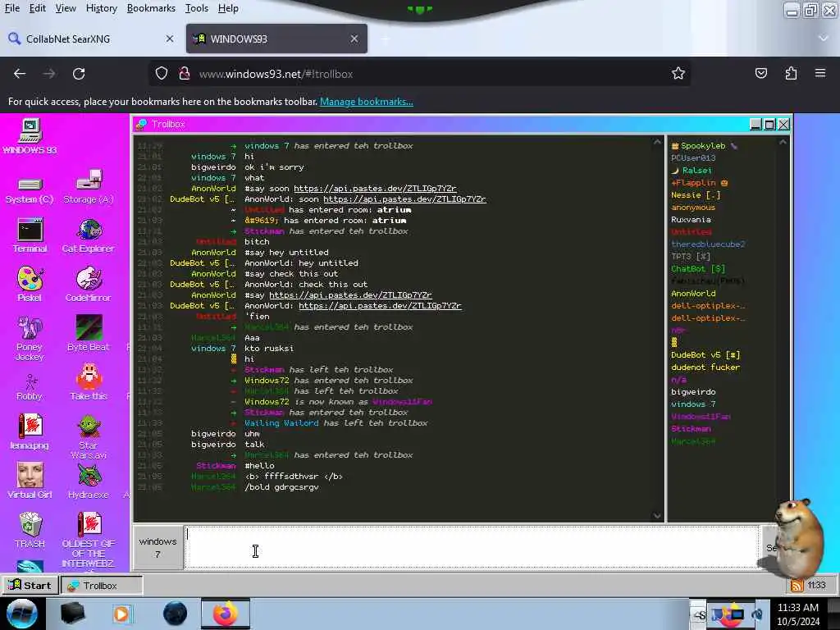Image resolution: width=840 pixels, height=630 pixels.
Task: Open the History menu
Action: (101, 8)
